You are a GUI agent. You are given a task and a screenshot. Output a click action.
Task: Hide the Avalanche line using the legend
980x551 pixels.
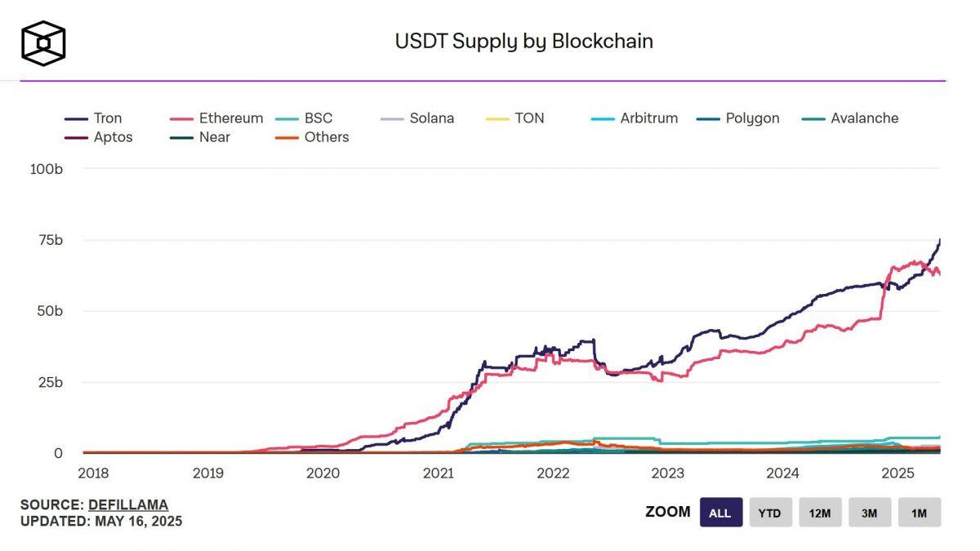[x=863, y=118]
